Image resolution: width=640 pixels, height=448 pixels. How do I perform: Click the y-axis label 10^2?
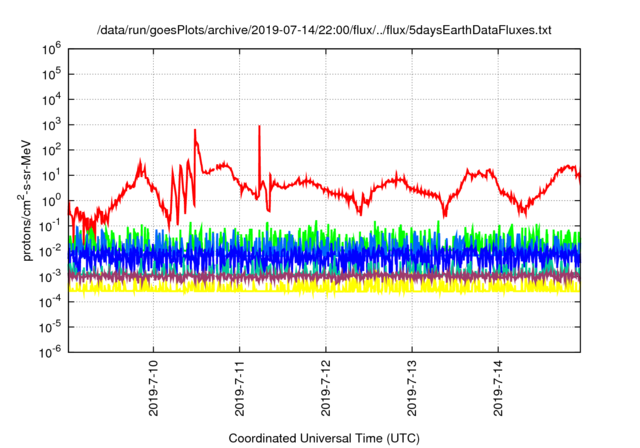[x=51, y=150]
